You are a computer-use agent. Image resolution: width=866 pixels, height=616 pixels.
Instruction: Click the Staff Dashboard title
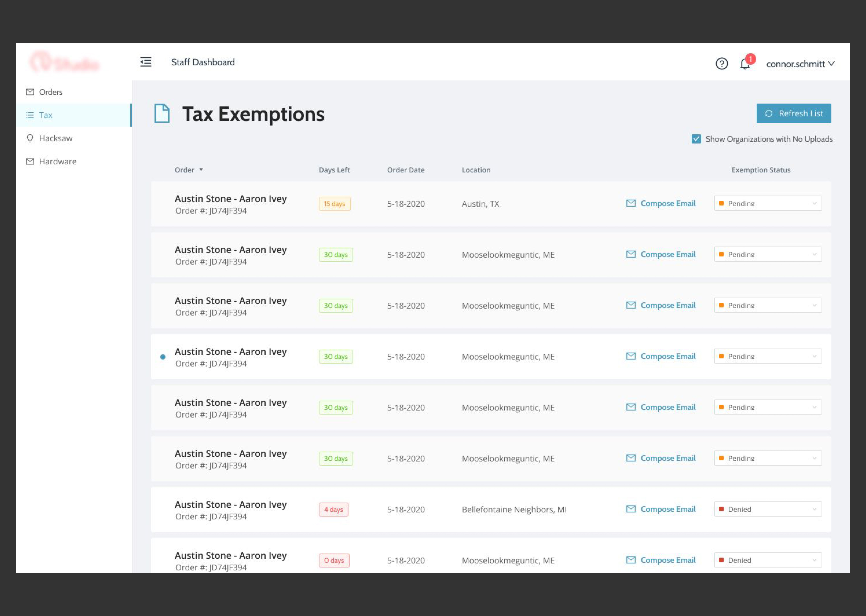coord(203,62)
